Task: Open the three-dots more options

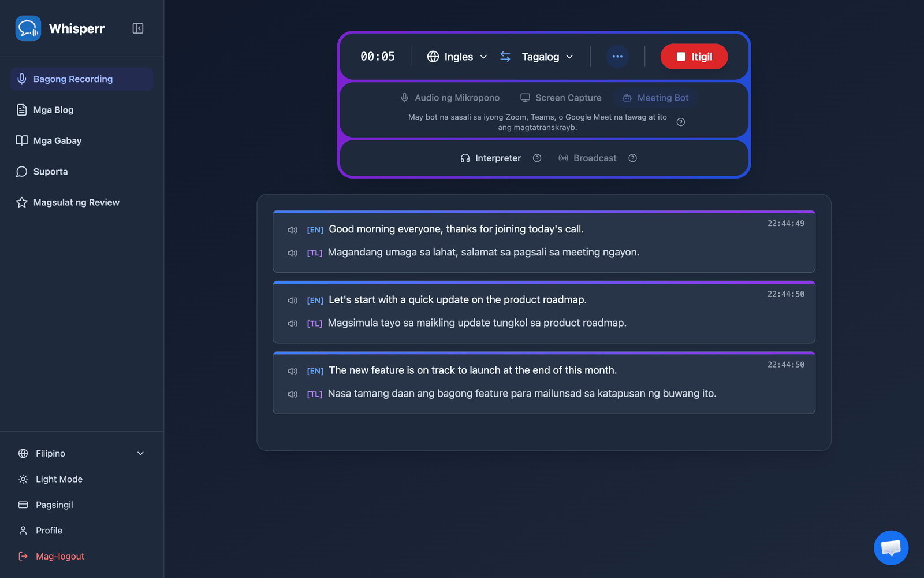Action: coord(617,57)
